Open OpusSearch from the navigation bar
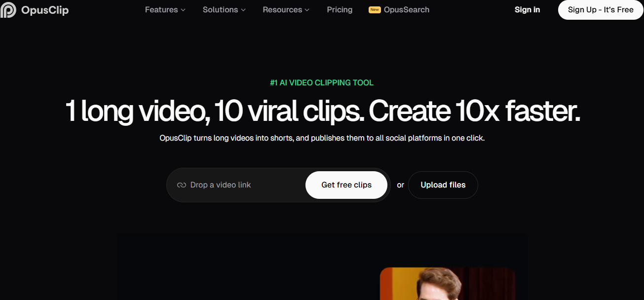644x300 pixels. click(407, 10)
